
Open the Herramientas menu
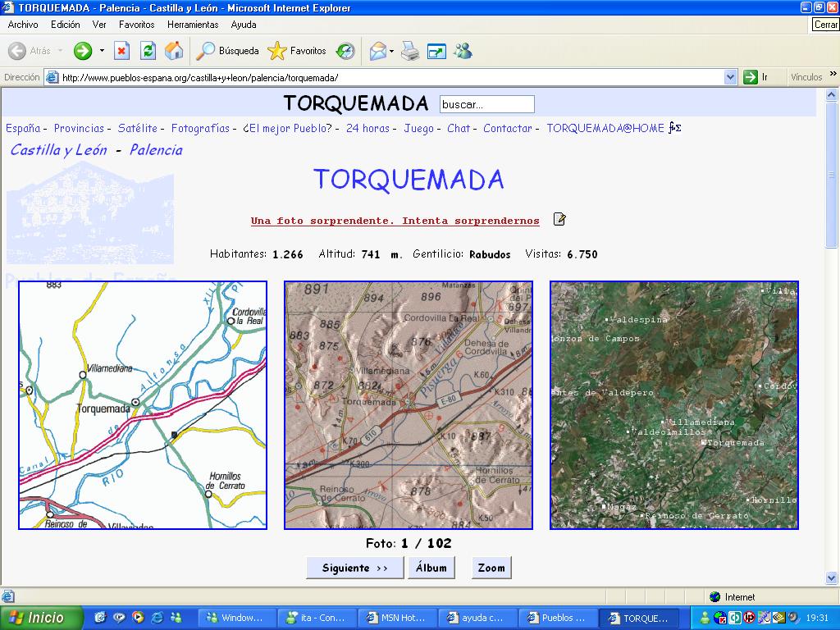point(193,25)
